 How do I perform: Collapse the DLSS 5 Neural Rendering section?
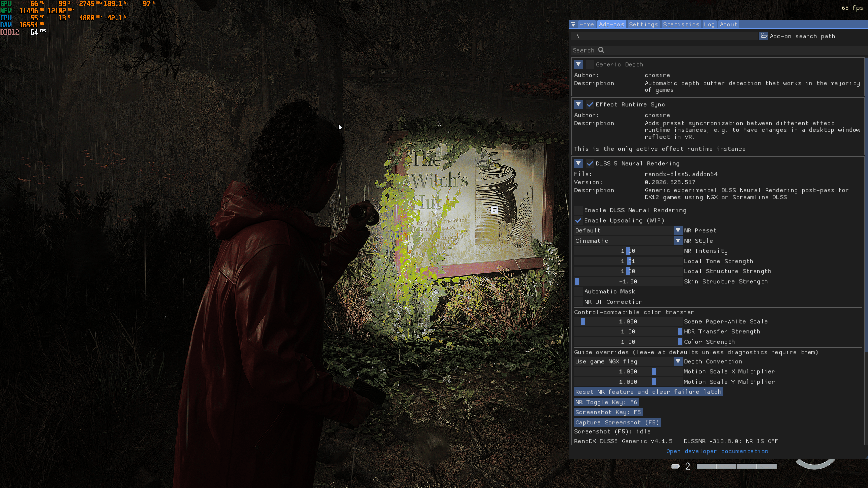click(x=578, y=163)
